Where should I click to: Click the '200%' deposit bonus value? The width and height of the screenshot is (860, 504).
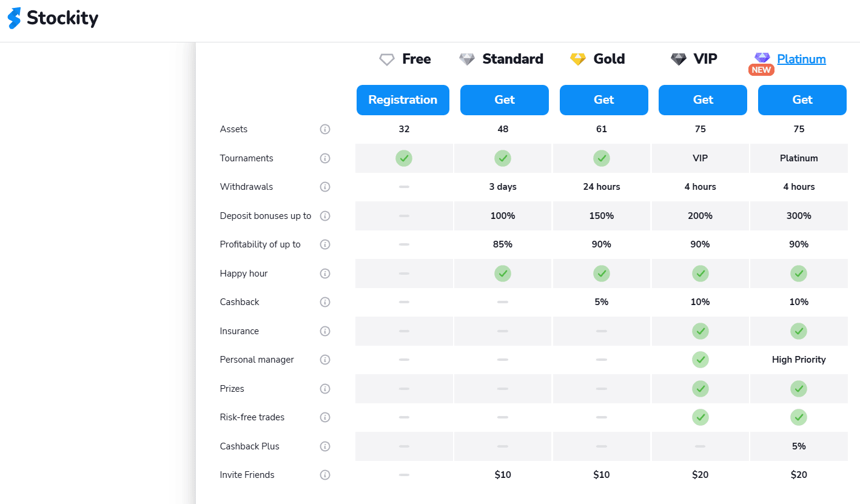(700, 216)
